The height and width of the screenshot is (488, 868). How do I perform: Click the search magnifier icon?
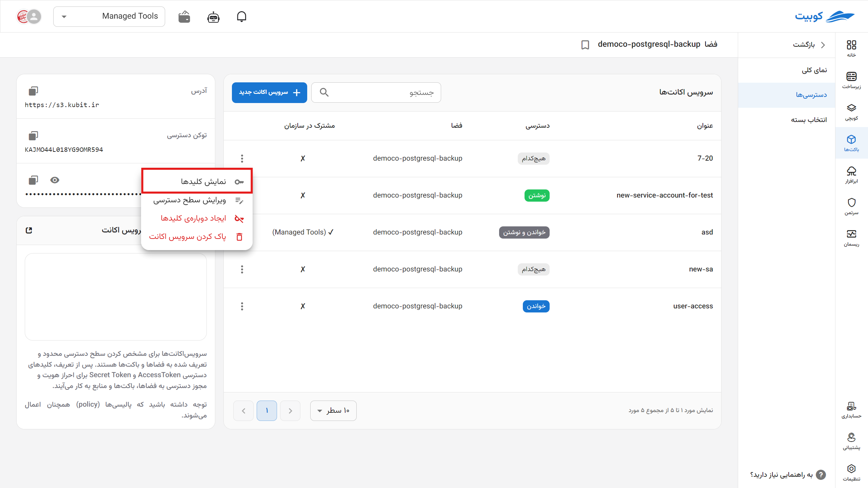coord(324,92)
